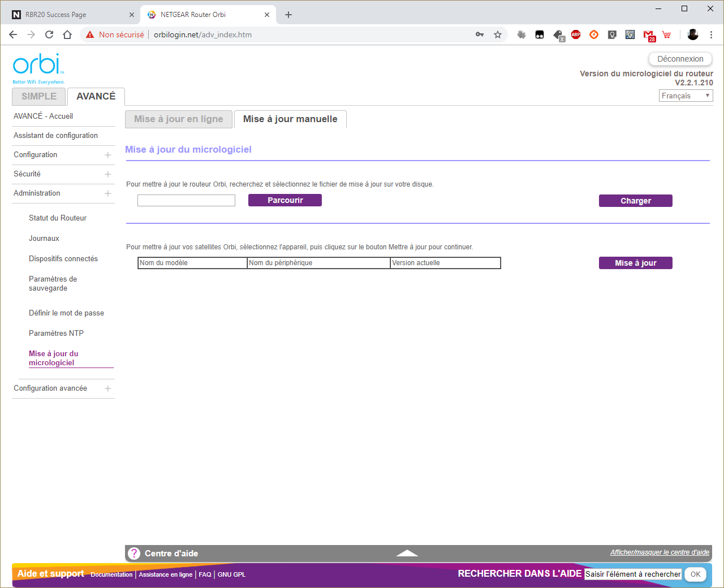This screenshot has height=588, width=724.
Task: Open the browser home page icon
Action: pos(67,34)
